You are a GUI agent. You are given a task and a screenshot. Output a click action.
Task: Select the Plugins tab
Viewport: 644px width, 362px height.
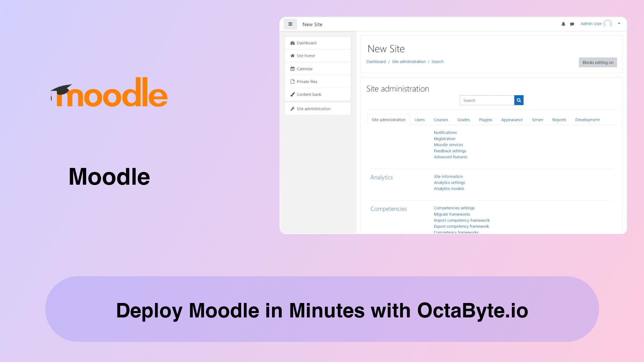(485, 120)
